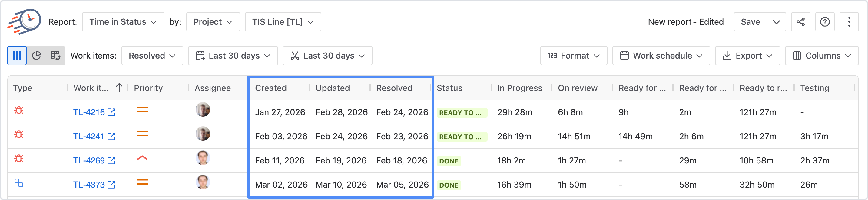Image resolution: width=868 pixels, height=200 pixels.
Task: Click the DONE status badge for TL-4373
Action: pyautogui.click(x=449, y=185)
